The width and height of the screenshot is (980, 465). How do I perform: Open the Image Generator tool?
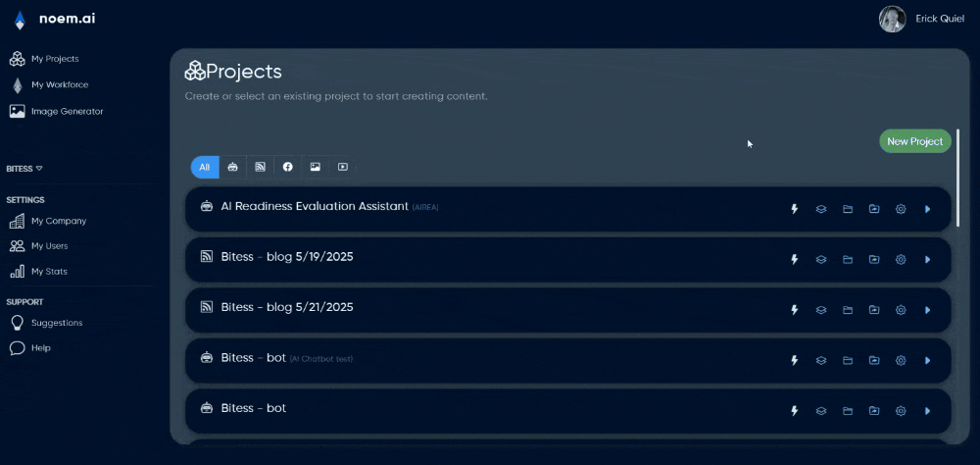tap(56, 112)
